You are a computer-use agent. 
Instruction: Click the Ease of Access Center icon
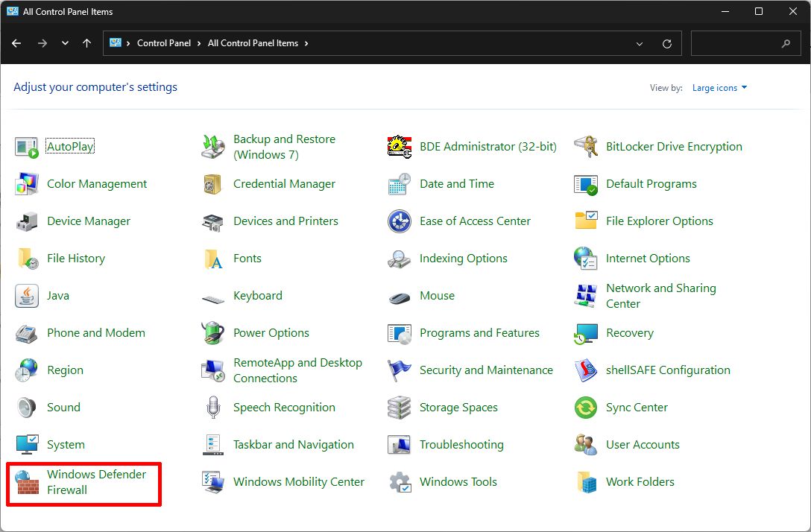click(x=400, y=221)
